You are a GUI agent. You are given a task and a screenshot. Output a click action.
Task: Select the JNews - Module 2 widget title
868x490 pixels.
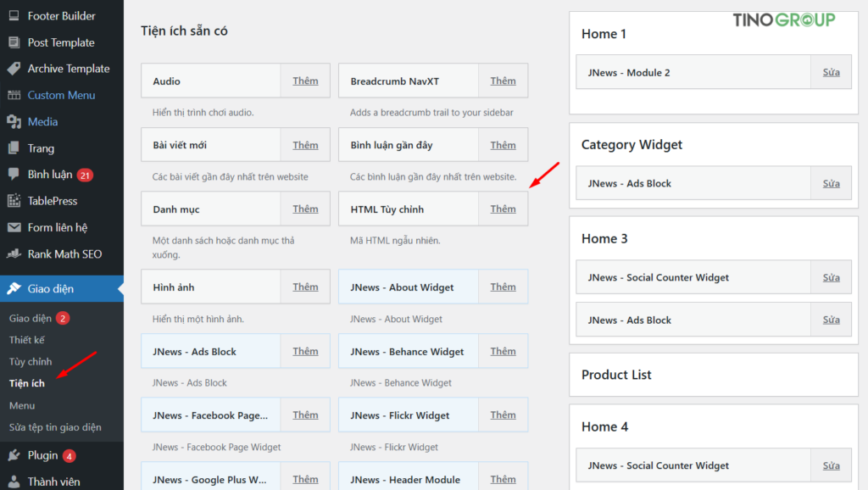(x=629, y=73)
